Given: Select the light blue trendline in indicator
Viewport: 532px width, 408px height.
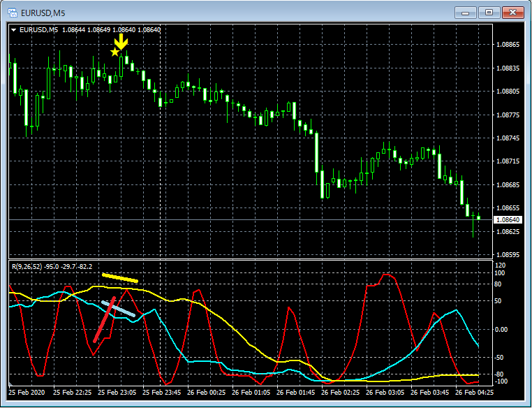Looking at the screenshot, I should point(119,309).
